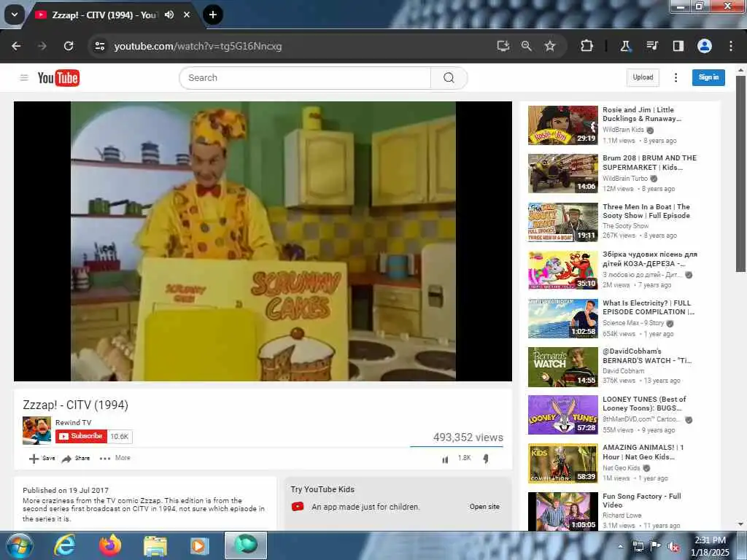The width and height of the screenshot is (747, 560).
Task: Open the zoom magnifier icon in address bar
Action: pyautogui.click(x=527, y=46)
